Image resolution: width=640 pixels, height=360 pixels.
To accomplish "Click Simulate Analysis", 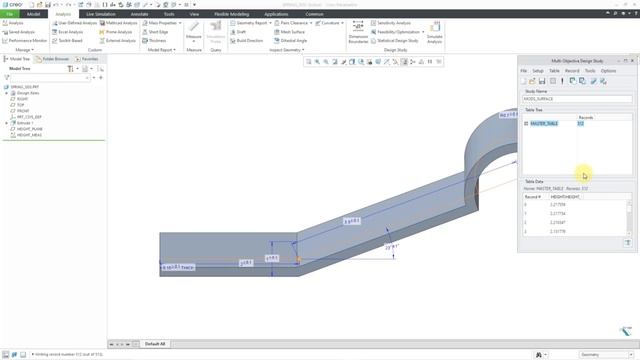I will point(434,32).
